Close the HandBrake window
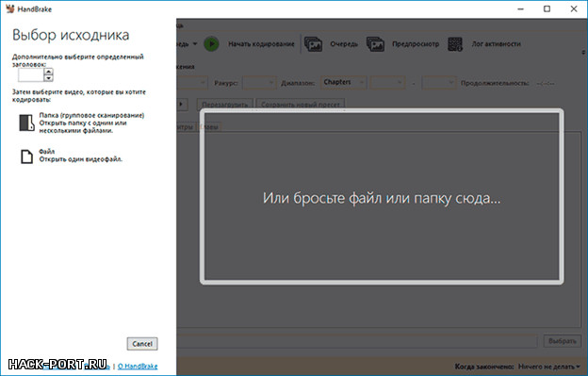Viewport: 588px width, 376px height. pyautogui.click(x=574, y=8)
